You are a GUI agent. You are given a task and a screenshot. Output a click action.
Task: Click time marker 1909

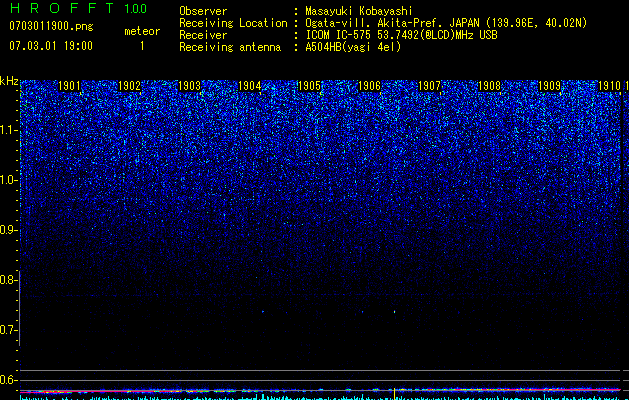549,86
